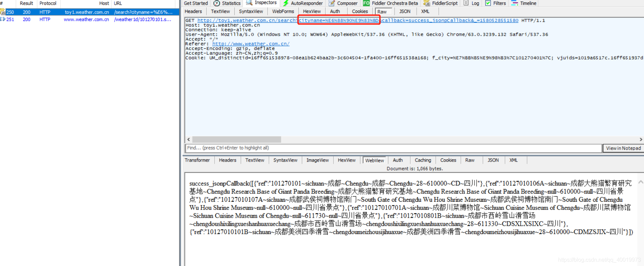The width and height of the screenshot is (644, 266).
Task: Open request JSON tab
Action: (405, 11)
